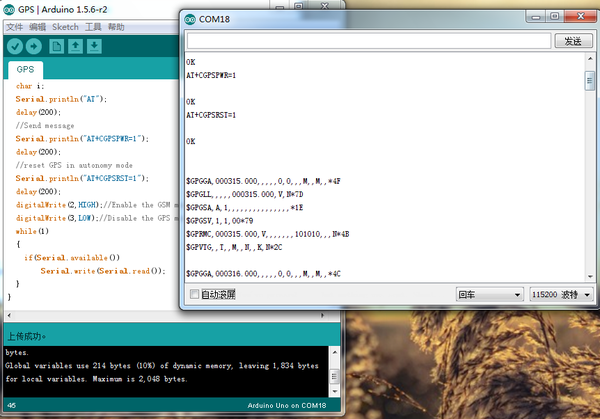
Task: Click the Arduino Uno on COM18 status text
Action: 287,406
